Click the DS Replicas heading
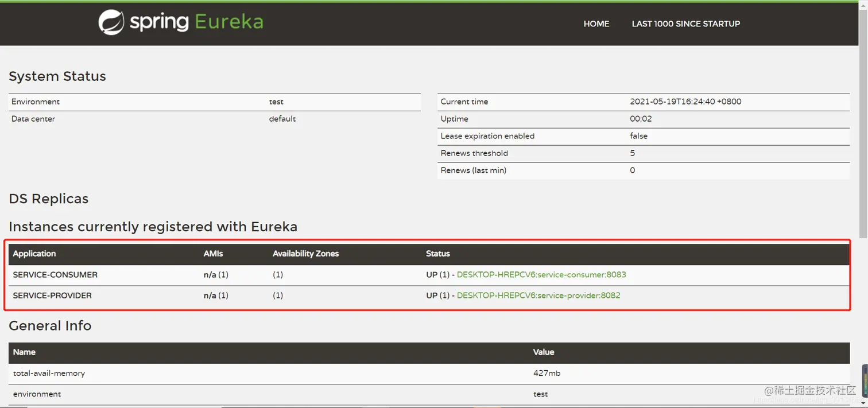 click(49, 199)
